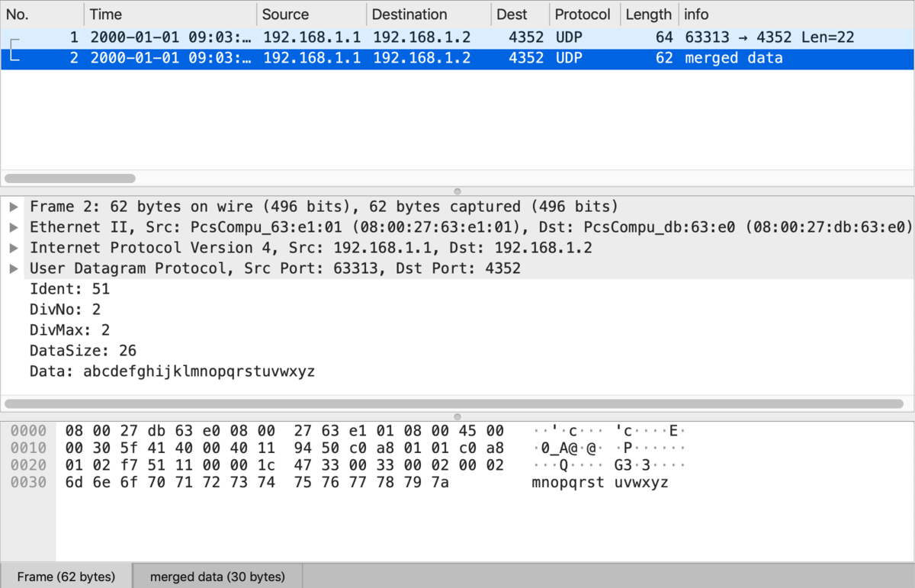Image resolution: width=915 pixels, height=588 pixels.
Task: Select the DataSize: 26 field
Action: [x=82, y=351]
